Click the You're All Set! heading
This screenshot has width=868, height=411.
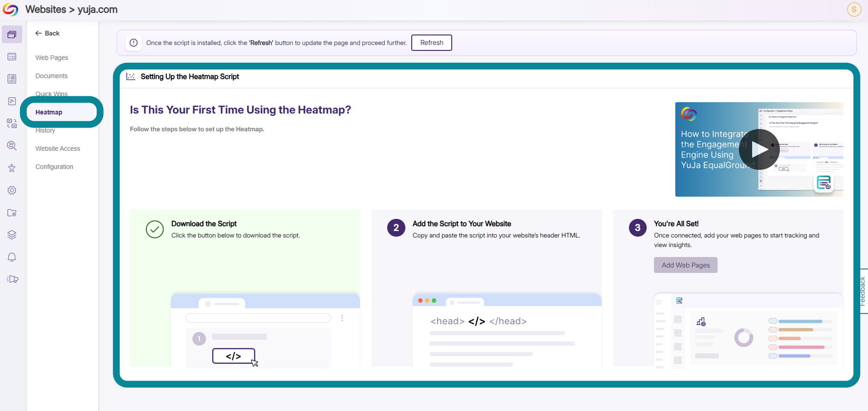(x=676, y=223)
